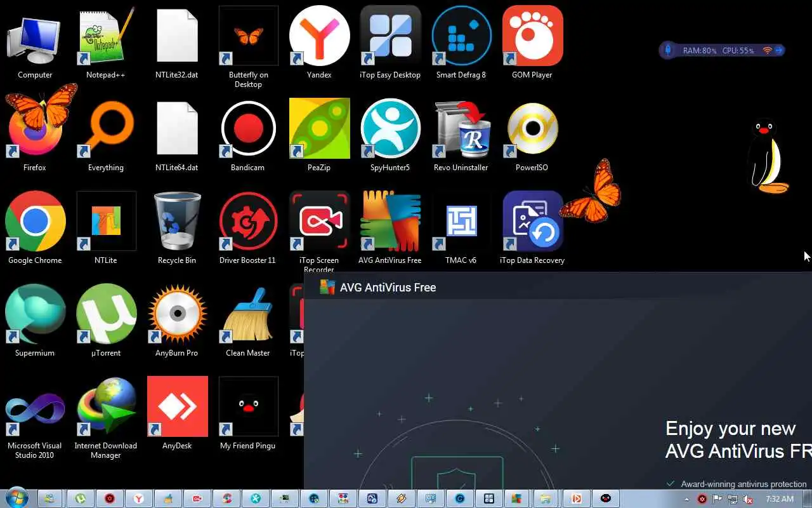Select the NTLite32.dat file
812x508 pixels.
[x=177, y=43]
